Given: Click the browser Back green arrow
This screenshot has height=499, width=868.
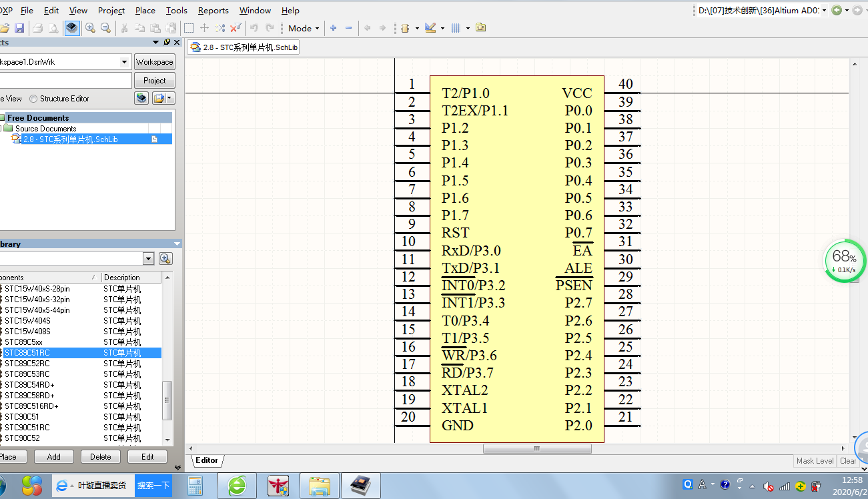Looking at the screenshot, I should pyautogui.click(x=837, y=10).
